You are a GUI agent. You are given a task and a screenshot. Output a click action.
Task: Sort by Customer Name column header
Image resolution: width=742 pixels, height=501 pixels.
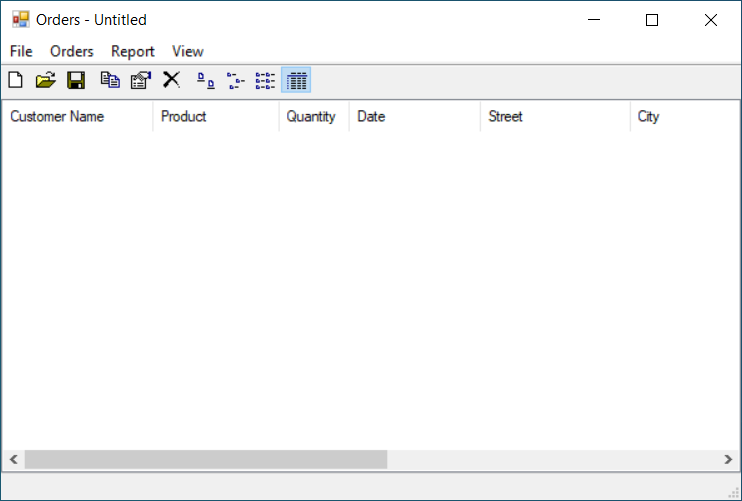[77, 116]
